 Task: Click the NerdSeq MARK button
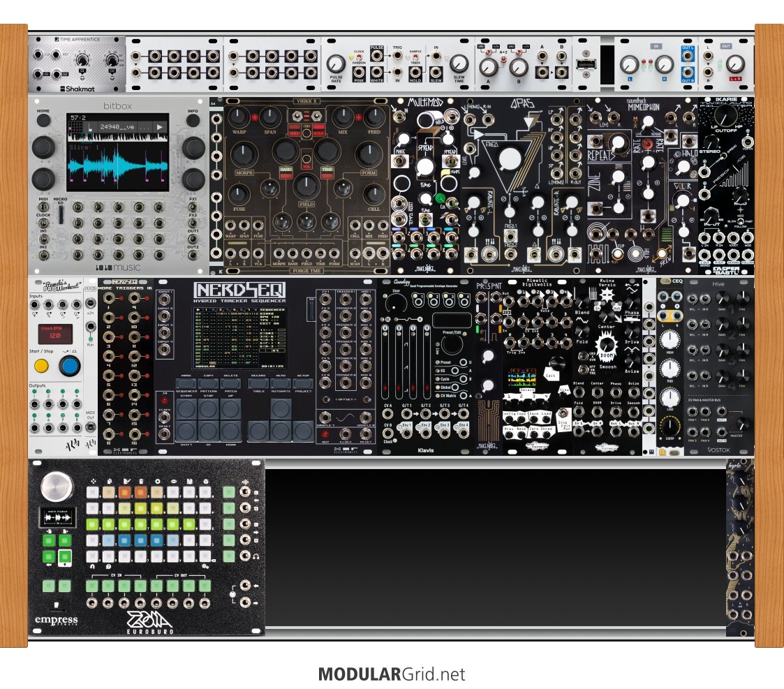186,383
